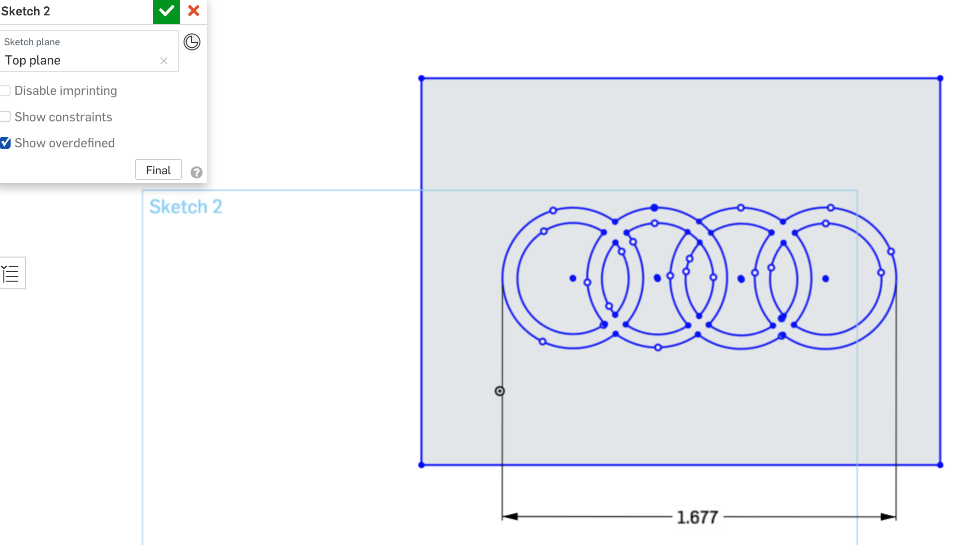Open the sketch history clock icon
The width and height of the screenshot is (980, 545).
coord(191,41)
